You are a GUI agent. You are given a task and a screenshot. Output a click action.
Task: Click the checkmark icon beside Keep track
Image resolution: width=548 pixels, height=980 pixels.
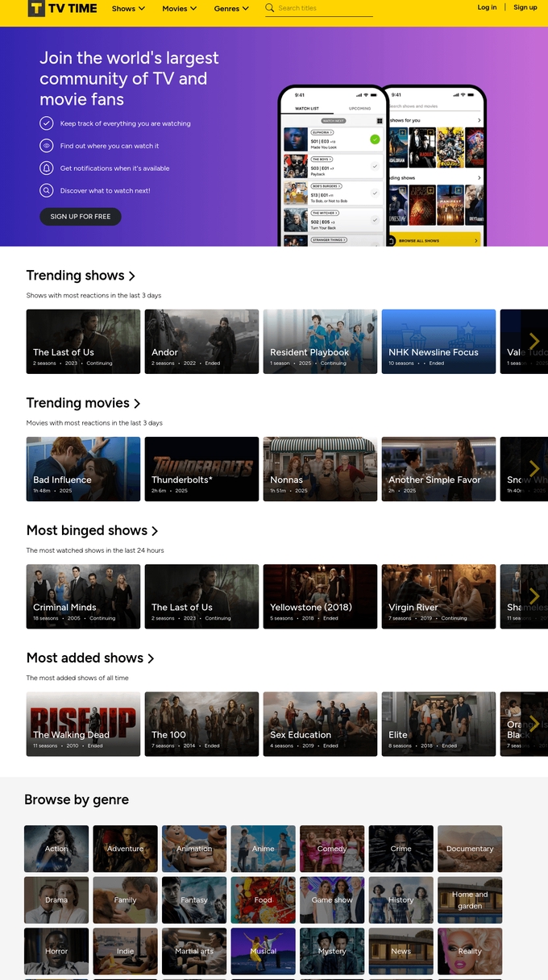[47, 123]
